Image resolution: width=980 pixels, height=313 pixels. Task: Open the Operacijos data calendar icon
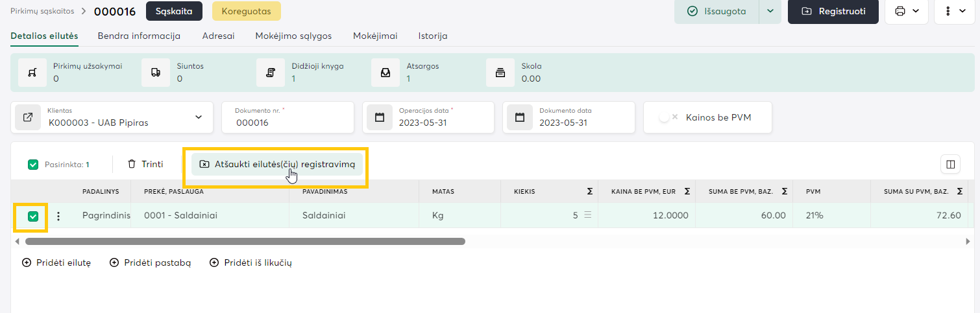380,117
